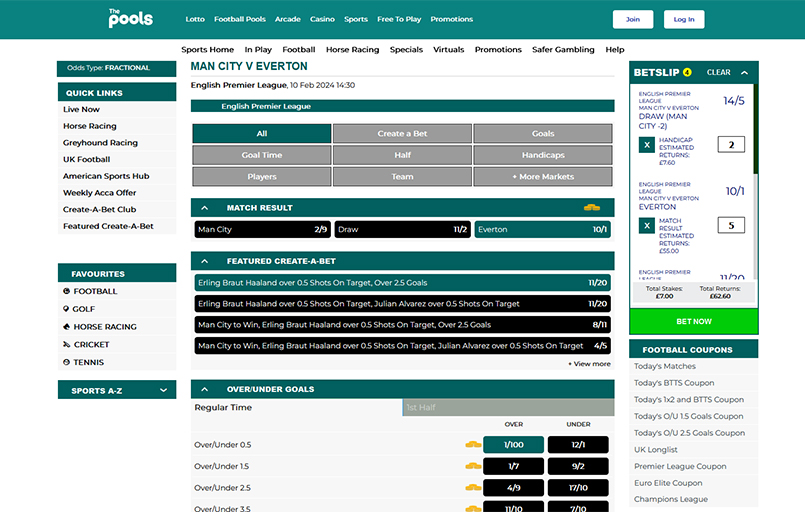Change Odds Type Fractional setting
Image resolution: width=805 pixels, height=512 pixels.
(117, 68)
